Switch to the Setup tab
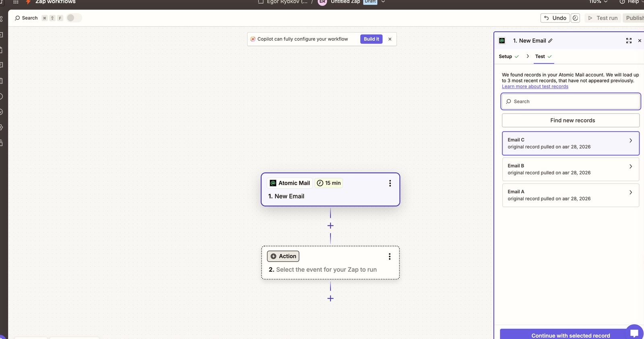The image size is (644, 339). click(x=509, y=56)
